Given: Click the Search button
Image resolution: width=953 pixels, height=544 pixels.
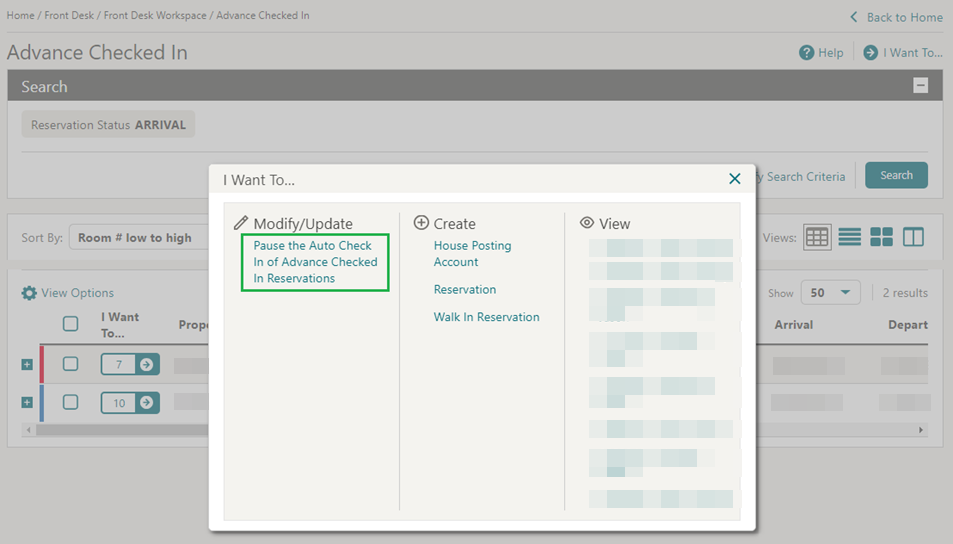Looking at the screenshot, I should (x=896, y=175).
